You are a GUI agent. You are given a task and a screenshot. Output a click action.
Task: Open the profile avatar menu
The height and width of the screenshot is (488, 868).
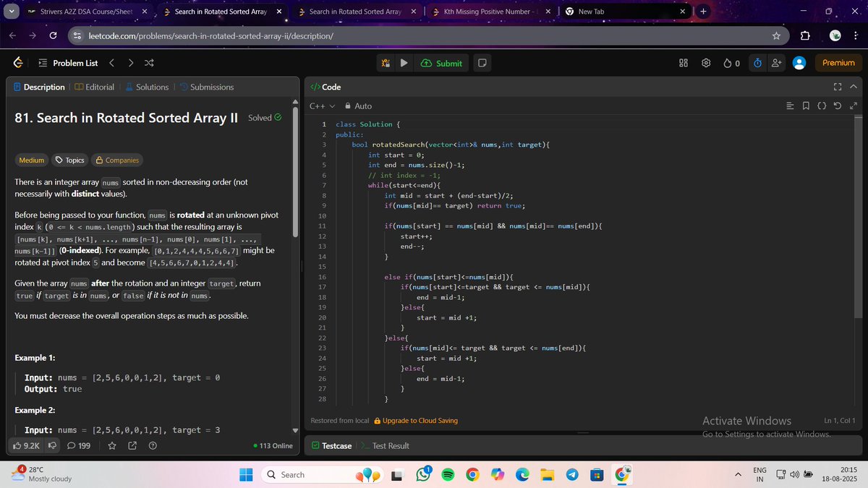click(799, 63)
